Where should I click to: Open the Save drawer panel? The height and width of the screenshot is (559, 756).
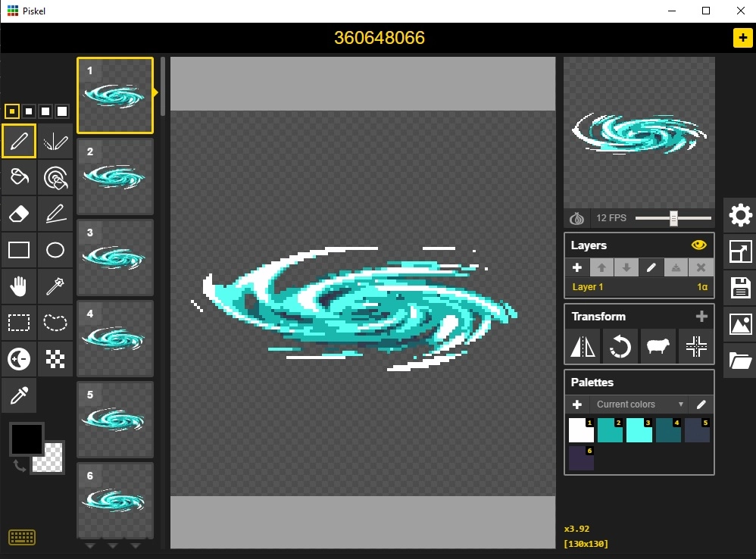pyautogui.click(x=739, y=288)
